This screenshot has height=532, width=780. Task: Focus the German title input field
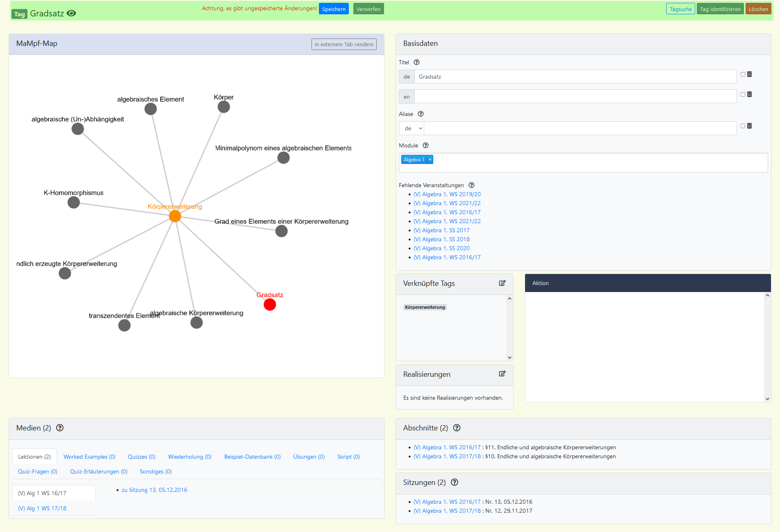(x=575, y=77)
